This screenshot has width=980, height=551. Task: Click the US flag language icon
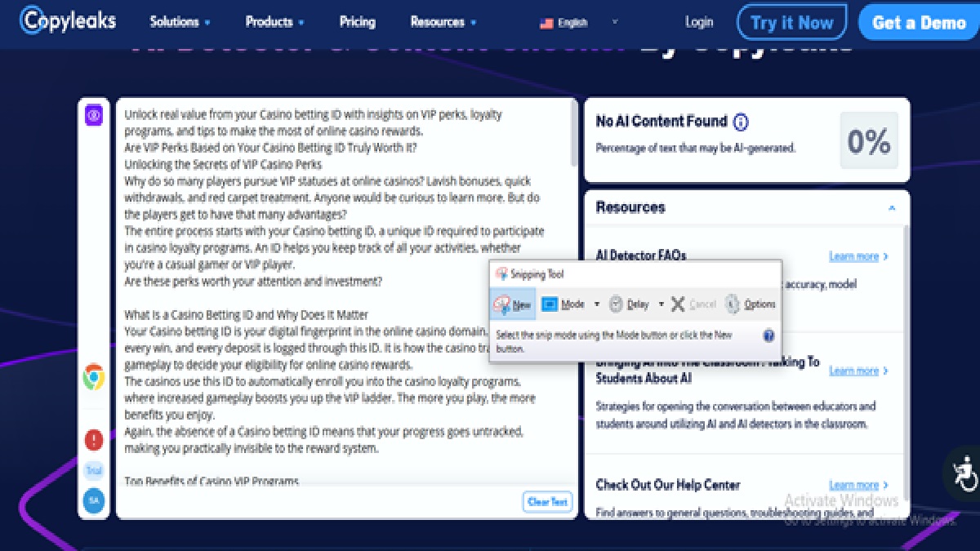pyautogui.click(x=546, y=23)
